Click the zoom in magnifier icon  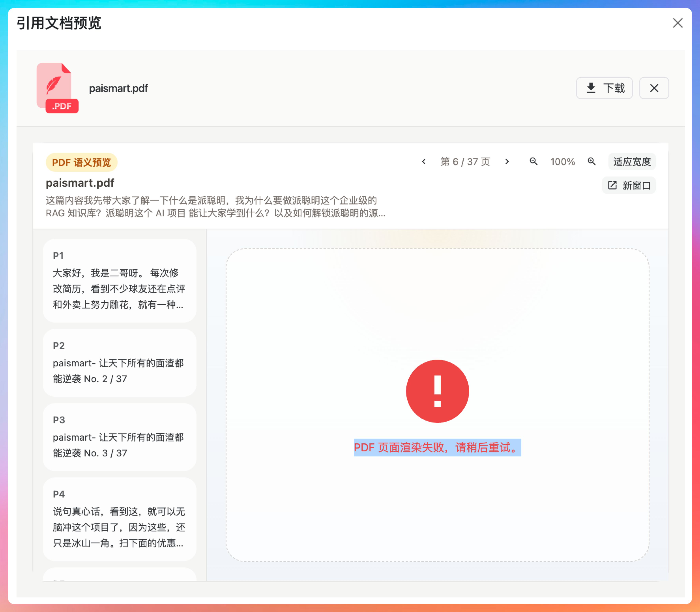coord(591,161)
